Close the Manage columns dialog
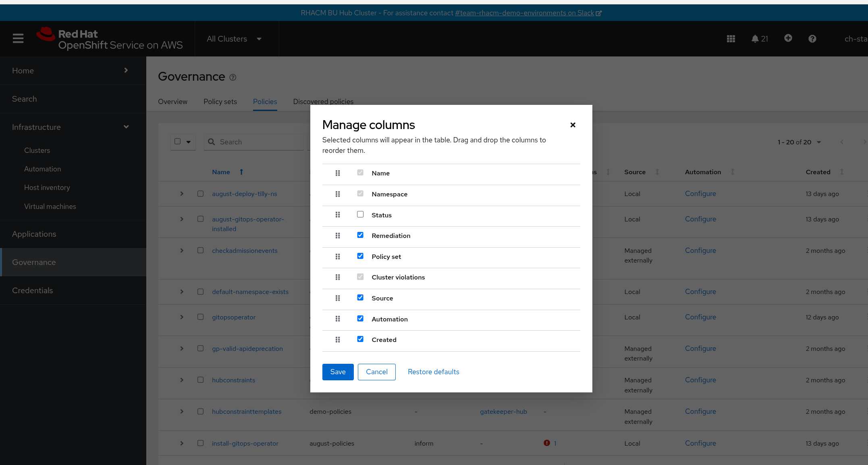Image resolution: width=868 pixels, height=465 pixels. (x=573, y=125)
